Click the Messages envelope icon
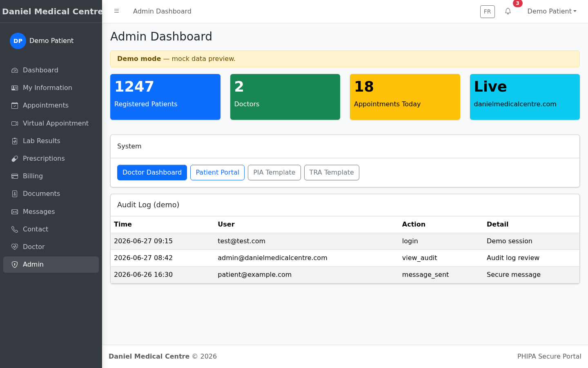This screenshot has height=368, width=588. pos(15,212)
